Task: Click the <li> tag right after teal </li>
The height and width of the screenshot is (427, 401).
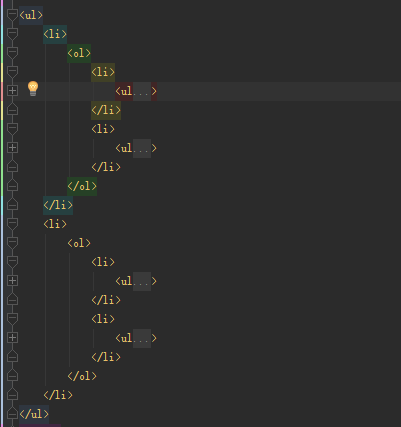Action: 55,224
